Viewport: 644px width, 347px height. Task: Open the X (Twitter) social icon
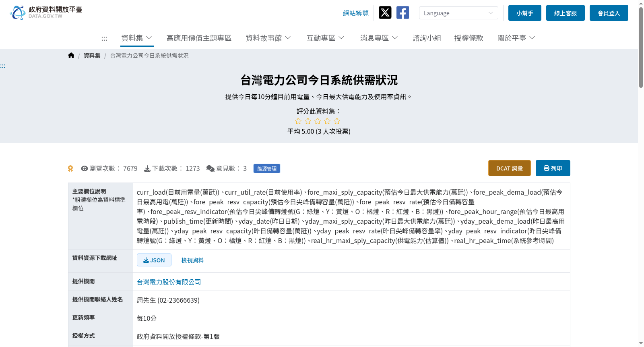point(385,12)
